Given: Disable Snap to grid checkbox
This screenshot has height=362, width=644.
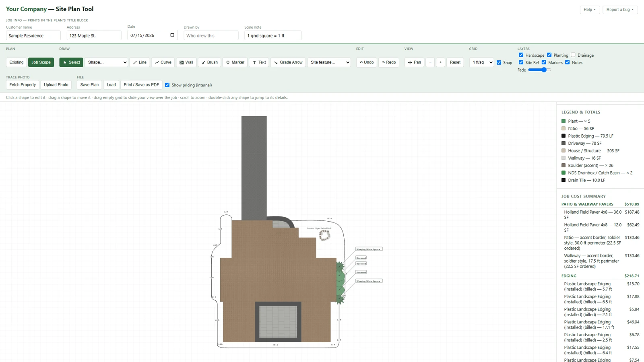Looking at the screenshot, I should [x=499, y=62].
